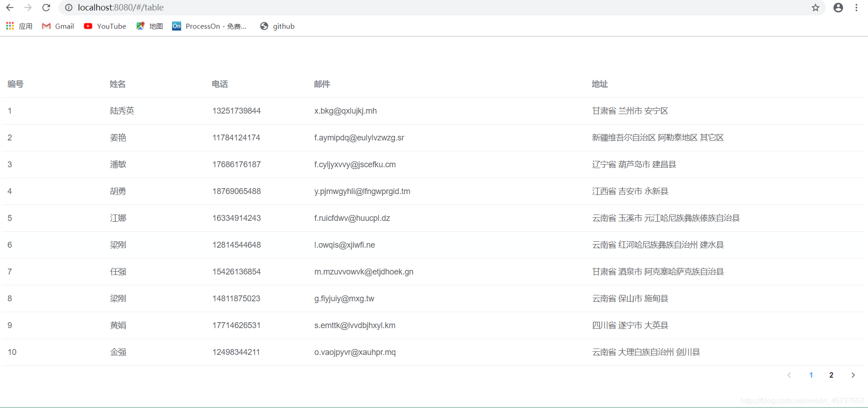
Task: Click the address 云南省 红河哈尼族彝族自治州 建水县
Action: point(658,245)
